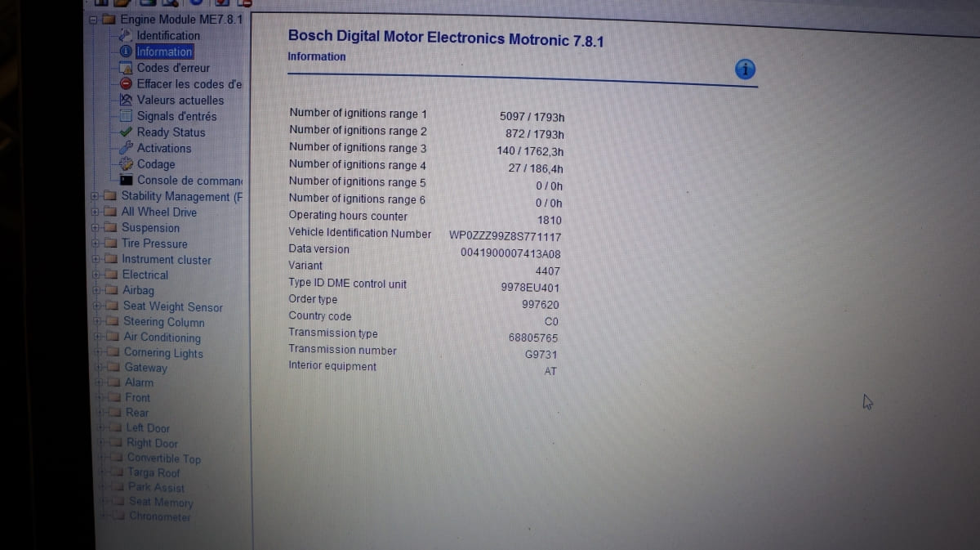Viewport: 980px width, 550px height.
Task: Click the Codage gear icon
Action: click(126, 164)
